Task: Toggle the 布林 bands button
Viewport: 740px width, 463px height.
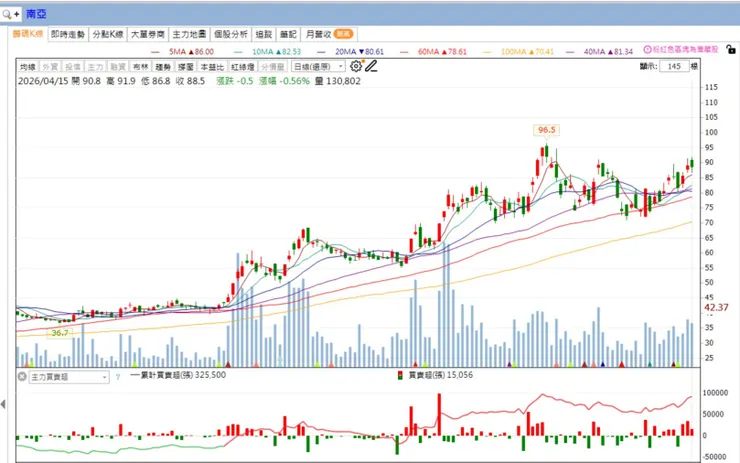Action: [x=140, y=67]
